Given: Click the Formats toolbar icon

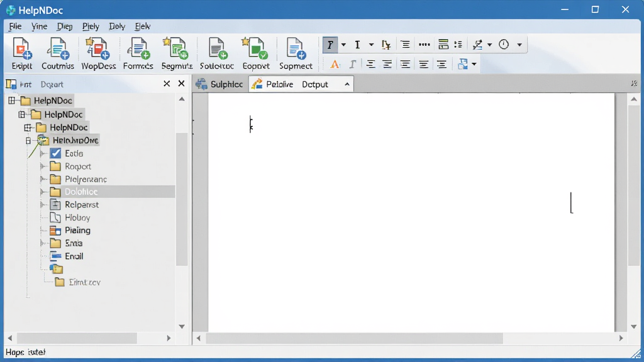Looking at the screenshot, I should pos(138,53).
